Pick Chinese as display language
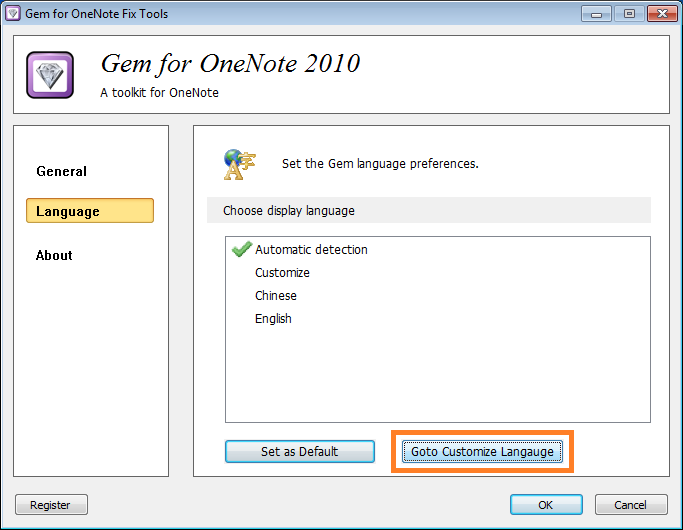 tap(276, 296)
